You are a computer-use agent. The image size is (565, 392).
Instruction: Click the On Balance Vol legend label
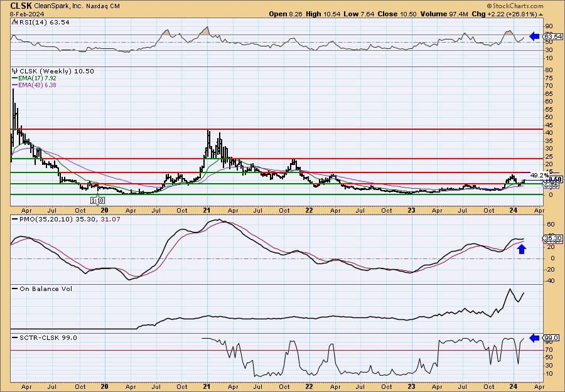click(x=46, y=289)
